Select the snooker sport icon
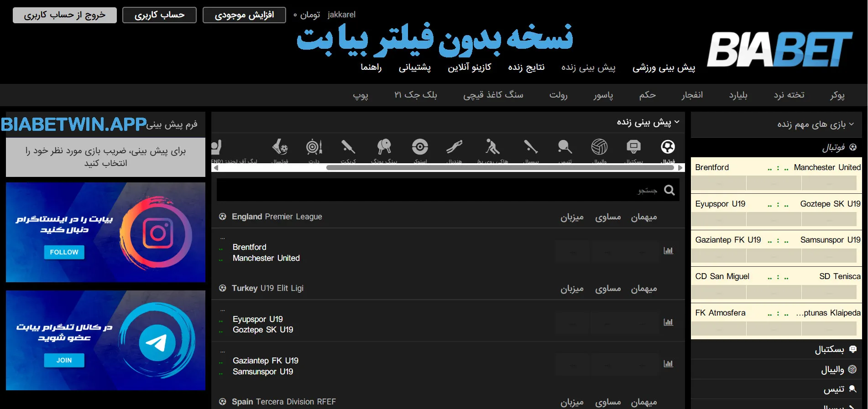 (420, 147)
